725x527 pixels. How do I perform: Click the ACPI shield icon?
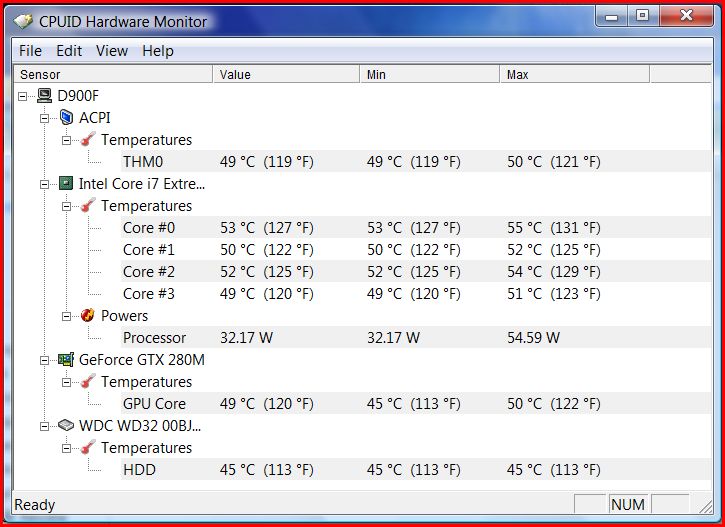pos(67,117)
